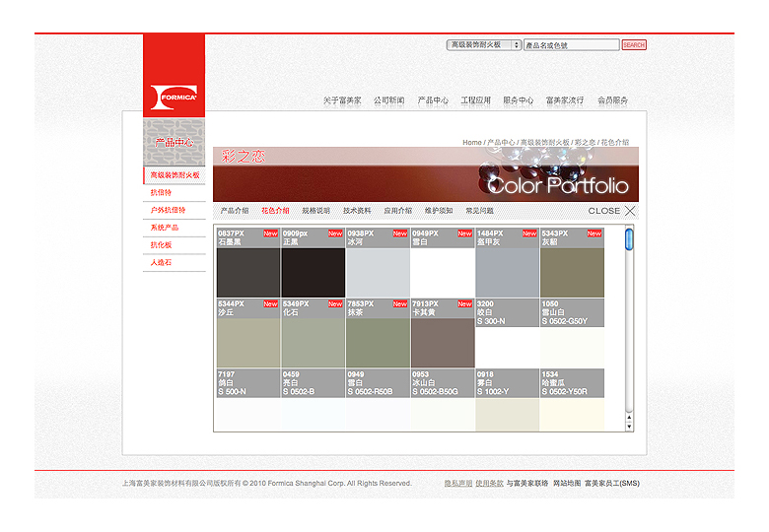Screen dimensions: 769x532
Task: Switch to the 技术资料 tab
Action: (x=357, y=211)
